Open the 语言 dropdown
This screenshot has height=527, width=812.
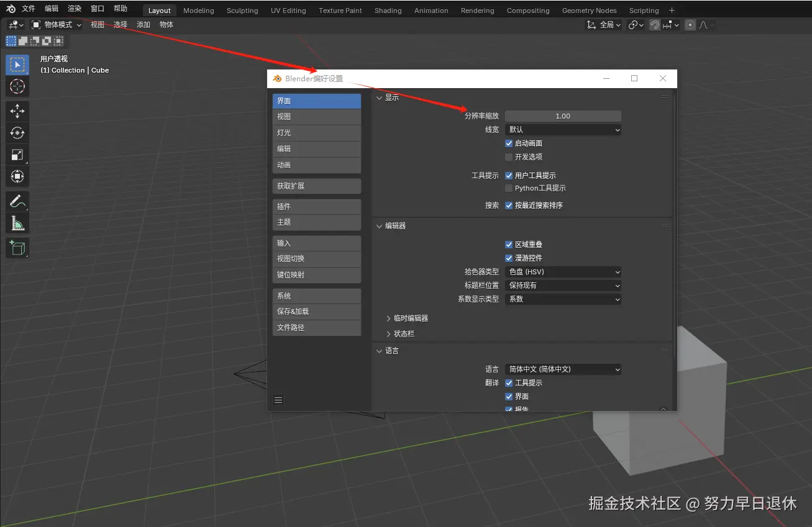pyautogui.click(x=563, y=369)
